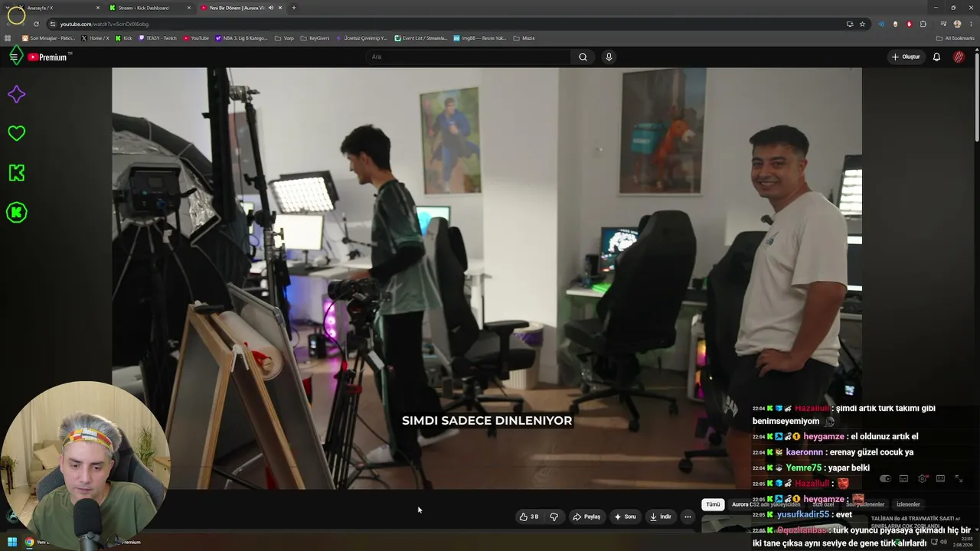Switch to Stream - Kick Dashboard tab

(150, 8)
